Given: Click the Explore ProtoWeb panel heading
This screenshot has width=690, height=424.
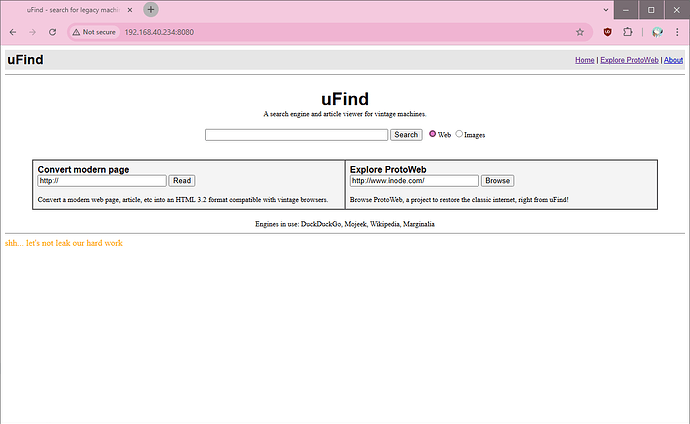Looking at the screenshot, I should point(388,169).
